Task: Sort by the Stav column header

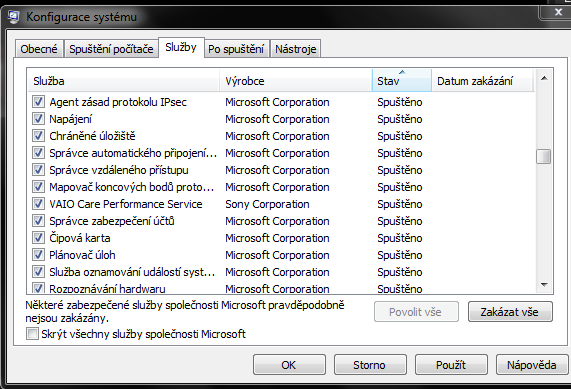Action: [x=402, y=80]
